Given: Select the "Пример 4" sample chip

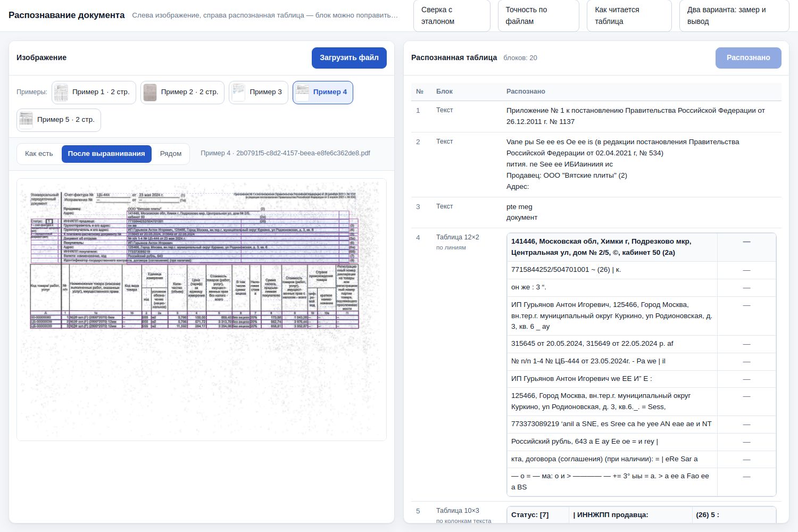Looking at the screenshot, I should pyautogui.click(x=323, y=92).
